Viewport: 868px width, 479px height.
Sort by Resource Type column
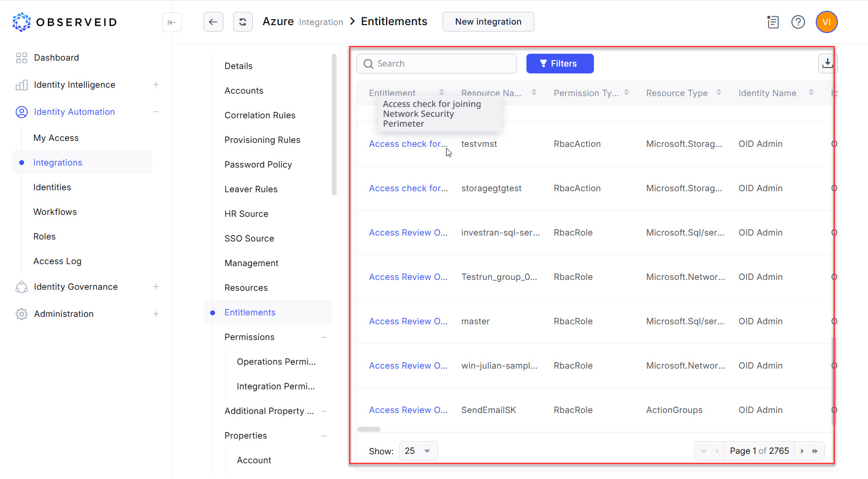point(719,93)
